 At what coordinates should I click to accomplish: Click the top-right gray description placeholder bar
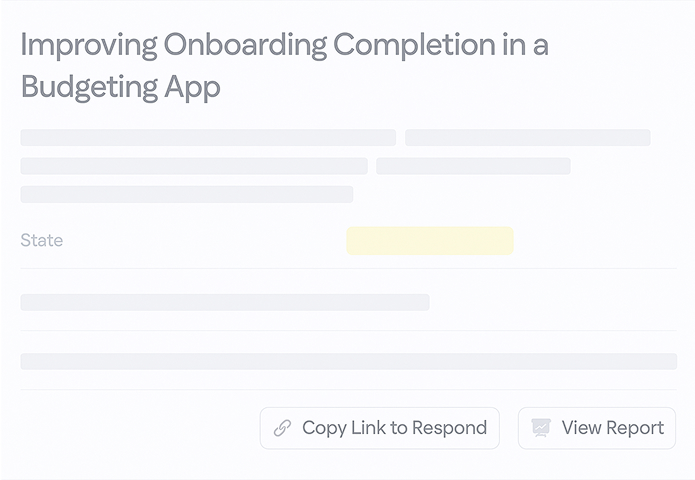pyautogui.click(x=528, y=137)
